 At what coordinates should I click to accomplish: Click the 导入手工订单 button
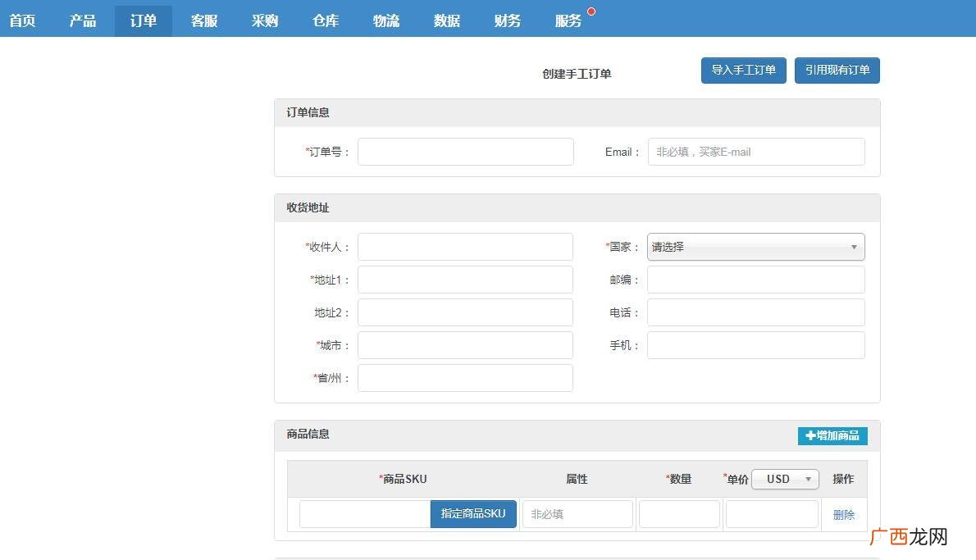pos(743,71)
